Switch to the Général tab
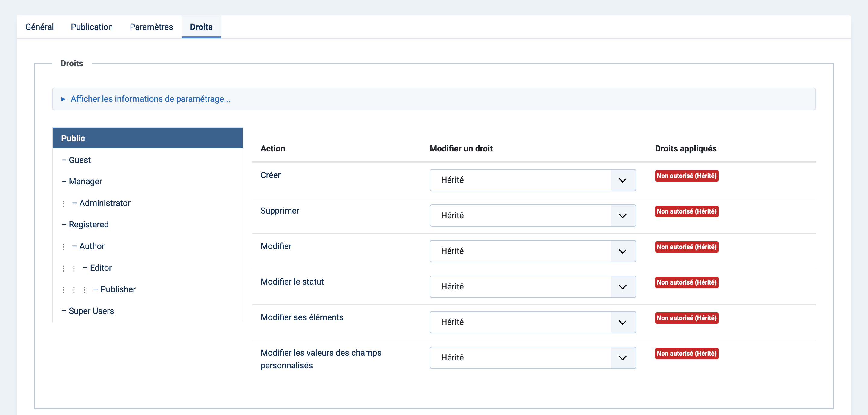868x415 pixels. (39, 27)
